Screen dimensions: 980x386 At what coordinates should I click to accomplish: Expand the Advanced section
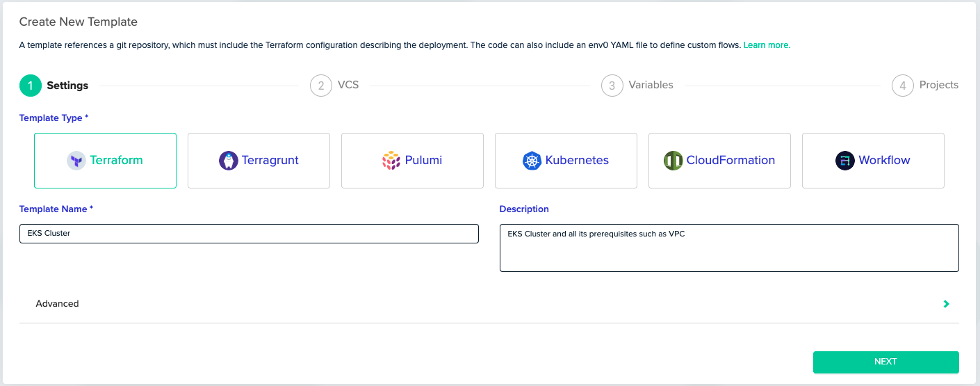click(489, 304)
